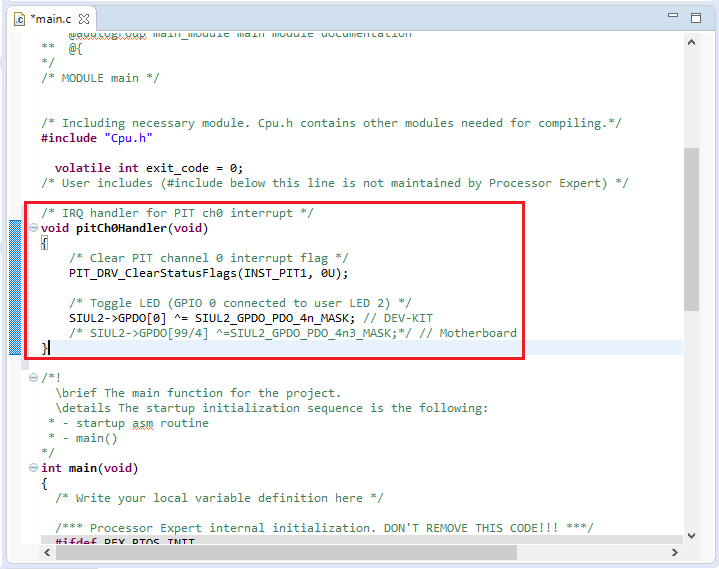Click the '\brief The main function' line
Screen dimensions: 719x569
coord(198,393)
